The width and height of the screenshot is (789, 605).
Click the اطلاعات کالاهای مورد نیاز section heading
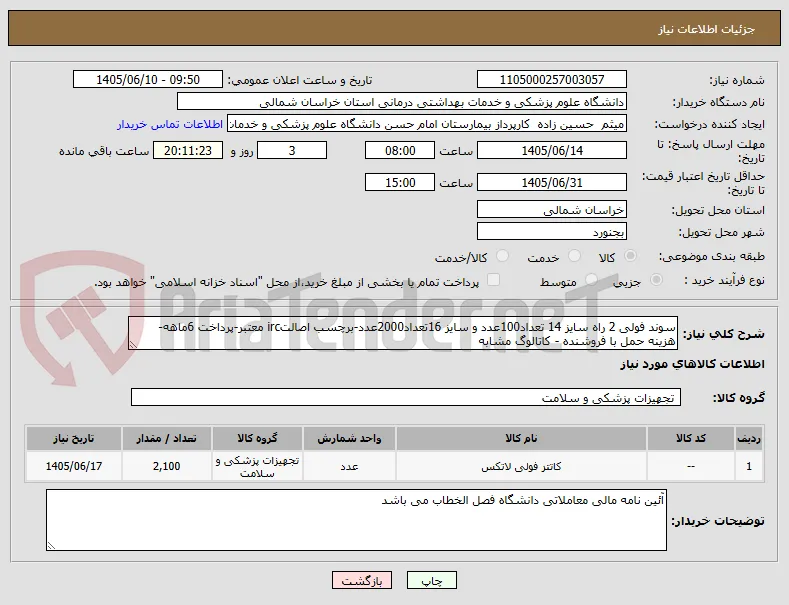pos(692,364)
